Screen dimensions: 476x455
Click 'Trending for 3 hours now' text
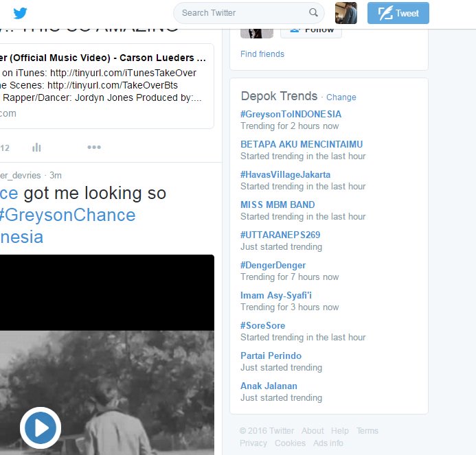click(x=290, y=307)
